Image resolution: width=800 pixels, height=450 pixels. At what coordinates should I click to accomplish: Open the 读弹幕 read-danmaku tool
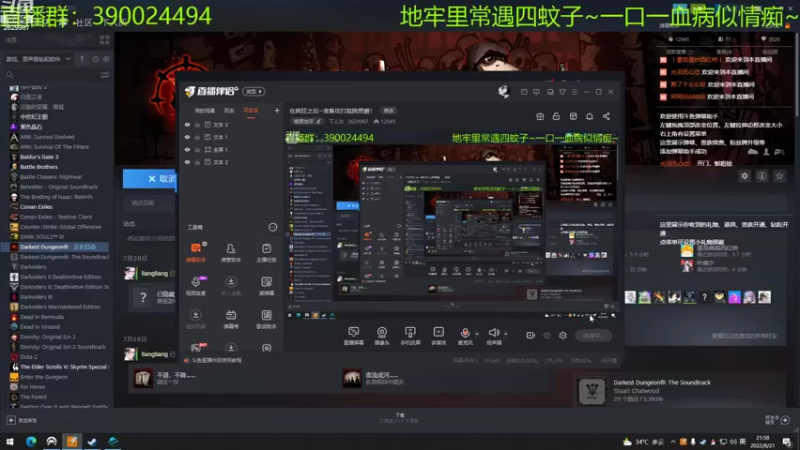click(266, 286)
